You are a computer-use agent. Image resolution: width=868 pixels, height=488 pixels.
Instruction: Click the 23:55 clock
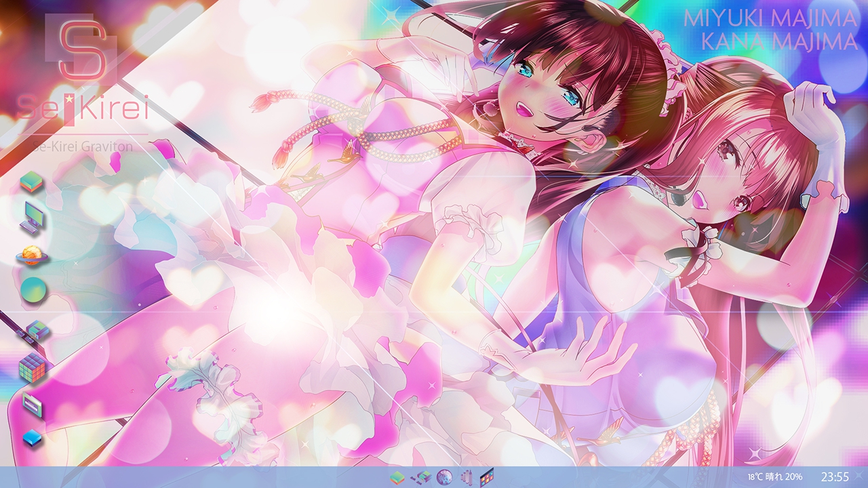pyautogui.click(x=835, y=476)
